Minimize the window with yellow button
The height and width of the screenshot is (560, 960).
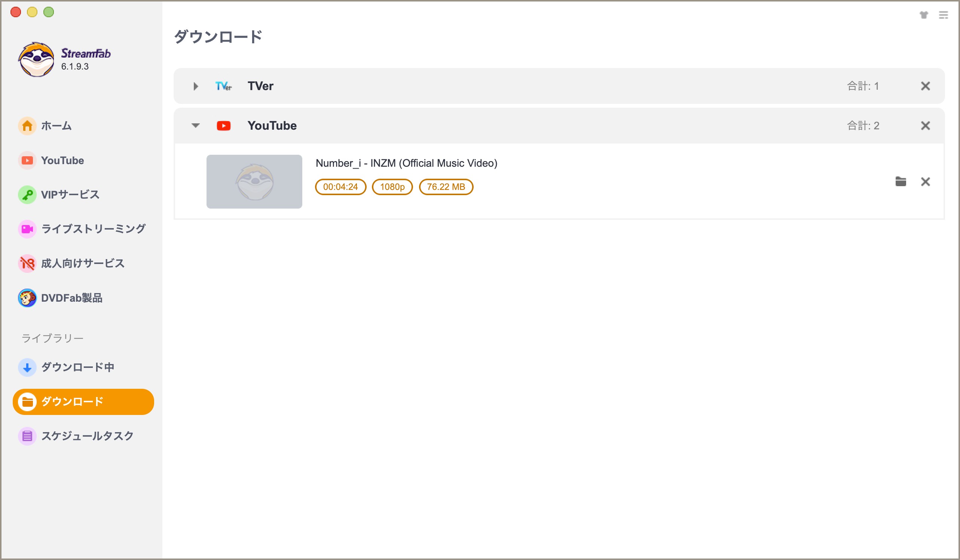32,12
